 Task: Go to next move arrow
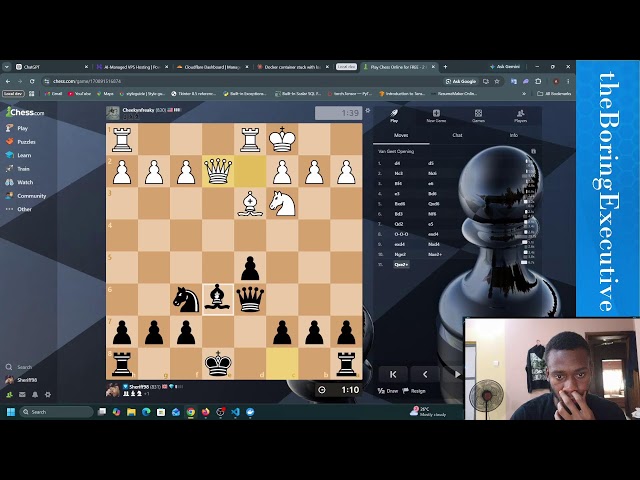457,374
